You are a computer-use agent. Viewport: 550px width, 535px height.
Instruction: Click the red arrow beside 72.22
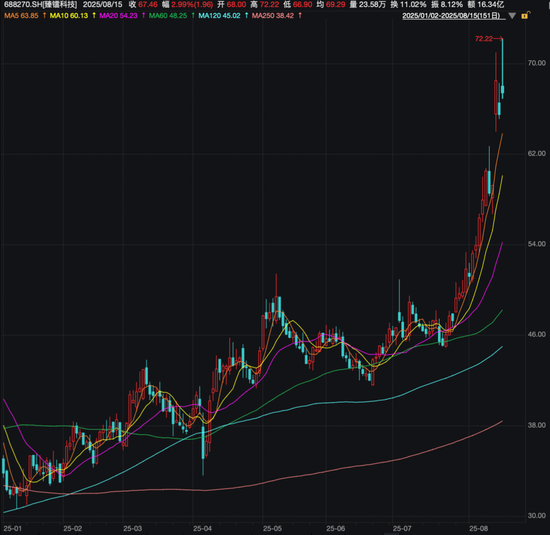[x=498, y=39]
